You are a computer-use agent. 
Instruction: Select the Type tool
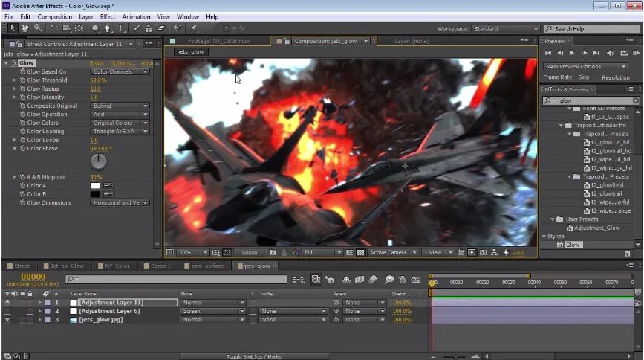(121, 28)
